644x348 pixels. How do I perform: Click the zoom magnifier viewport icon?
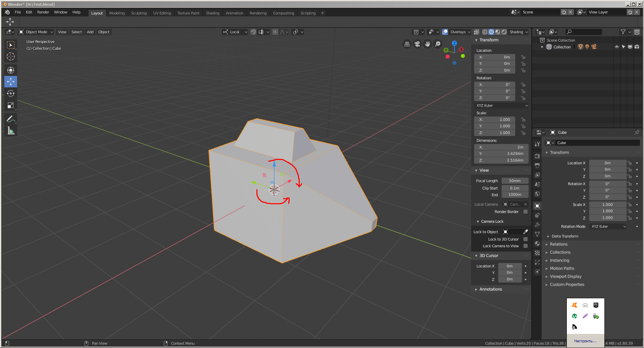438,44
